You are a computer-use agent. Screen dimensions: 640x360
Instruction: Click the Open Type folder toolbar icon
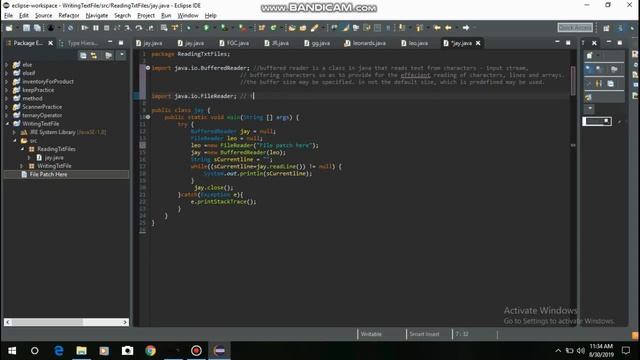coord(292,28)
